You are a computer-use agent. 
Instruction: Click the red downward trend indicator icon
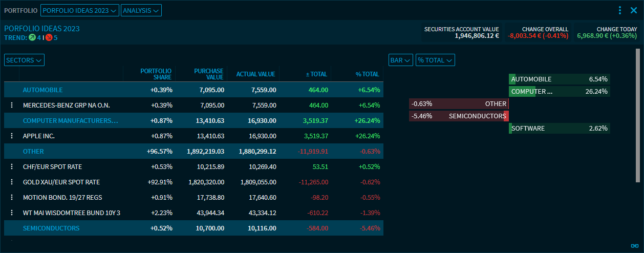pos(49,37)
